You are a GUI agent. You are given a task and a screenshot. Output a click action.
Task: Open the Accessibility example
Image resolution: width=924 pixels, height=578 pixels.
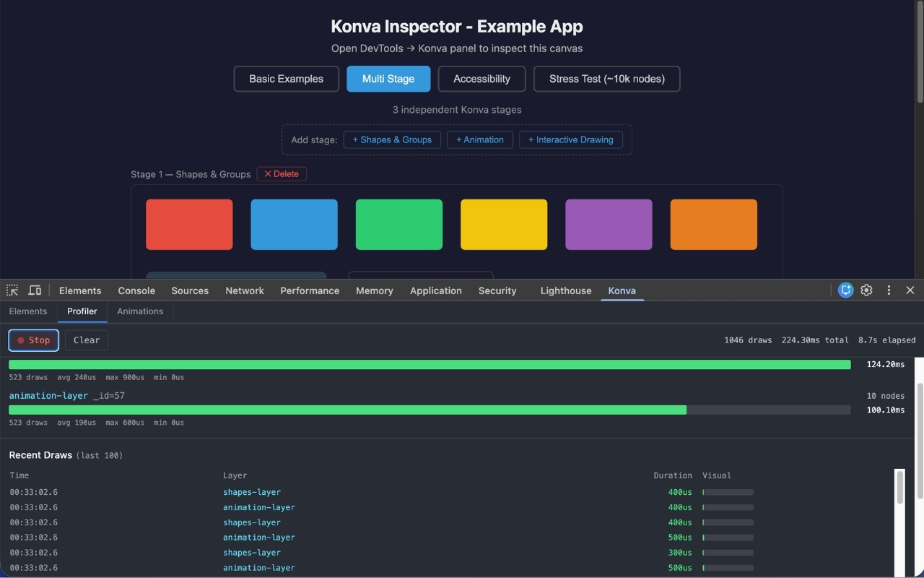481,79
